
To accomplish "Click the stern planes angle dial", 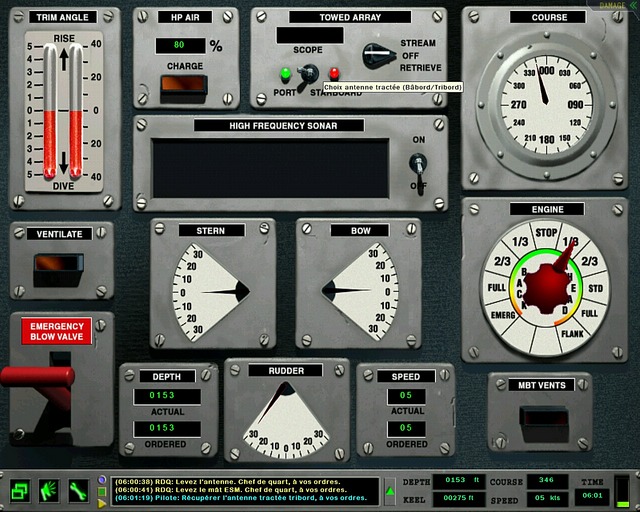I will 211,292.
